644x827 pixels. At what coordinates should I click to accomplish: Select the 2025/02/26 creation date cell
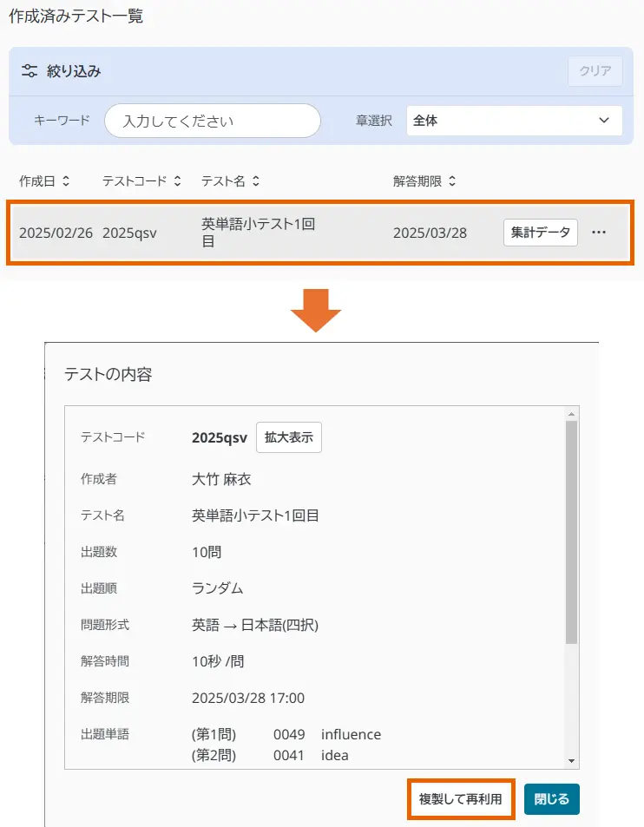point(56,233)
